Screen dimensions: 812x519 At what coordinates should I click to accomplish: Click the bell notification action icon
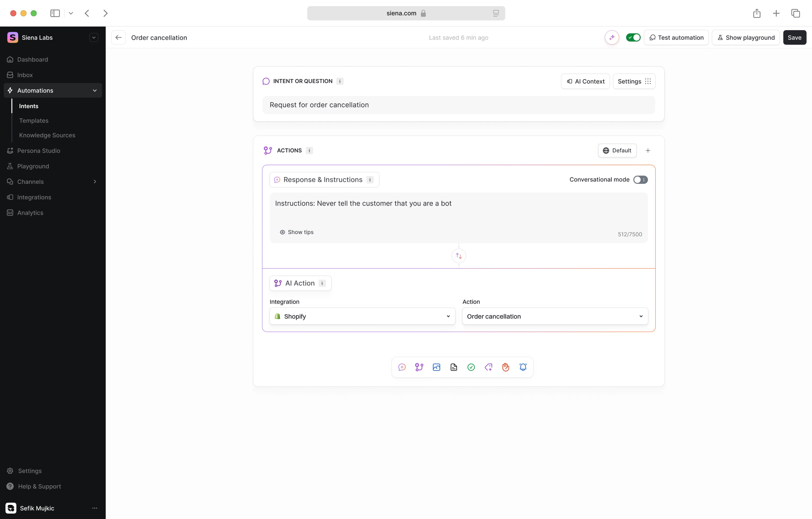coord(523,367)
